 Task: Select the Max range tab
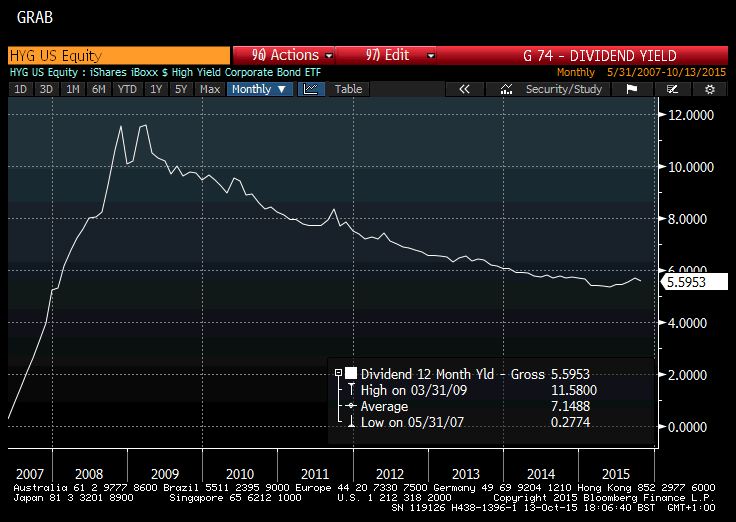(210, 89)
